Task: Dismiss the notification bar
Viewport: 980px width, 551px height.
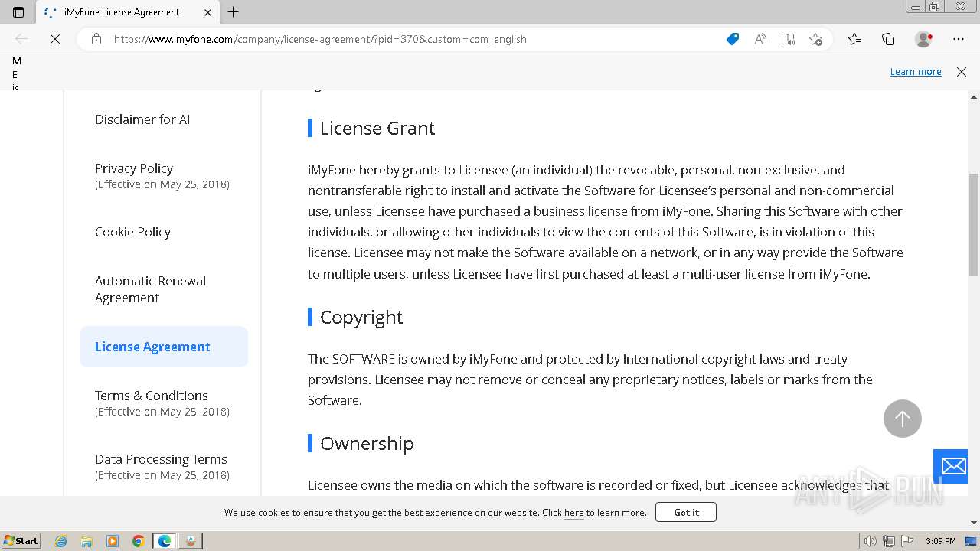Action: pyautogui.click(x=962, y=71)
